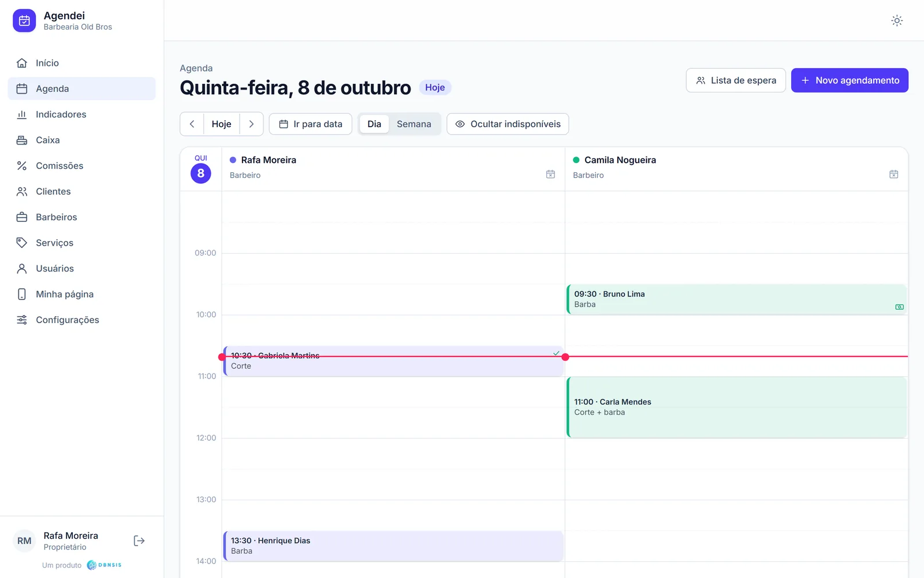
Task: Open Início in the sidebar
Action: [81, 63]
